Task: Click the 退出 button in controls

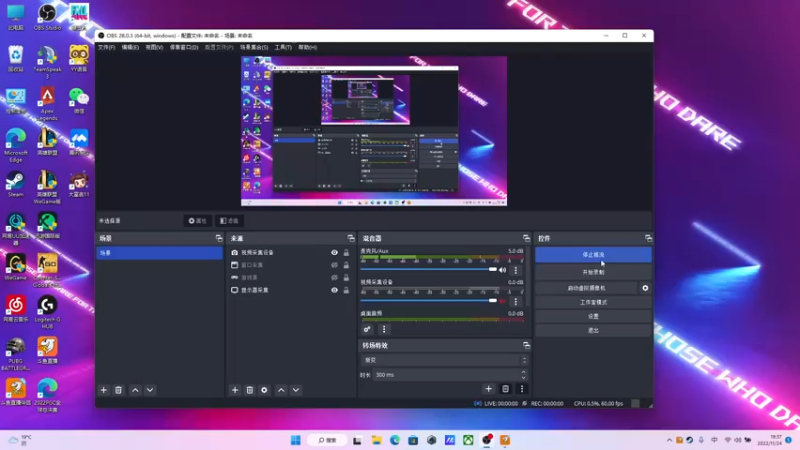Action: (593, 331)
